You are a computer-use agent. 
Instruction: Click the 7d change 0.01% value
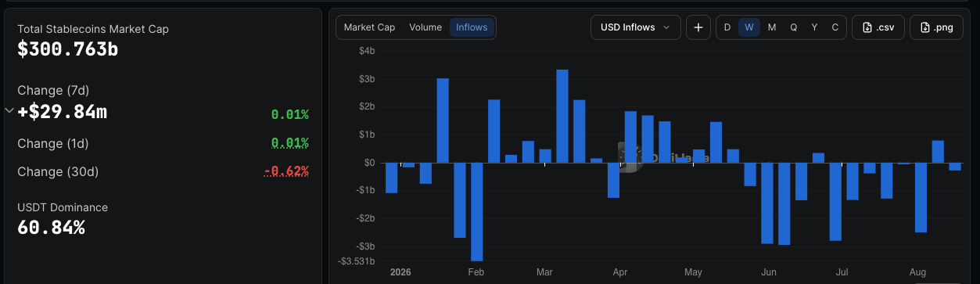(x=290, y=115)
